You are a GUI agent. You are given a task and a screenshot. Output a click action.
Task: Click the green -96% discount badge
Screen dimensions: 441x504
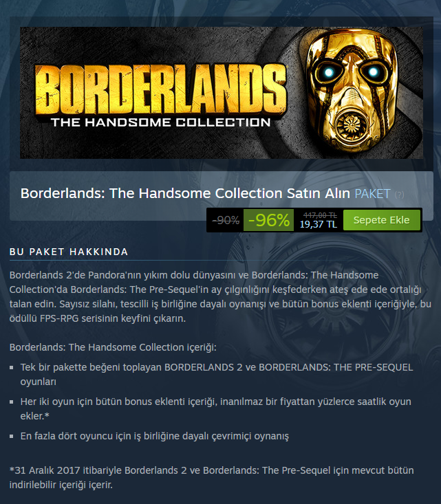click(x=268, y=220)
